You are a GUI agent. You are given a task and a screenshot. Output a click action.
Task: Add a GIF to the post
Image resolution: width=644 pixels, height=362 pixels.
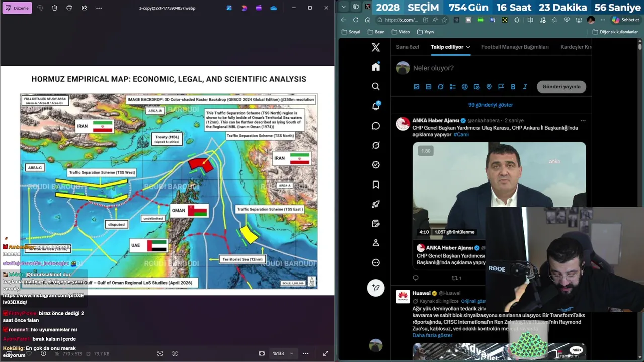(429, 87)
